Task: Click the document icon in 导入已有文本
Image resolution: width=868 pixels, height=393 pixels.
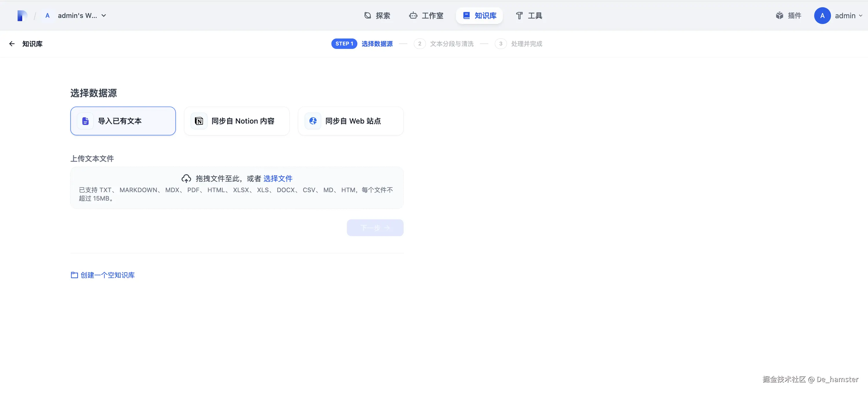Action: pos(85,121)
